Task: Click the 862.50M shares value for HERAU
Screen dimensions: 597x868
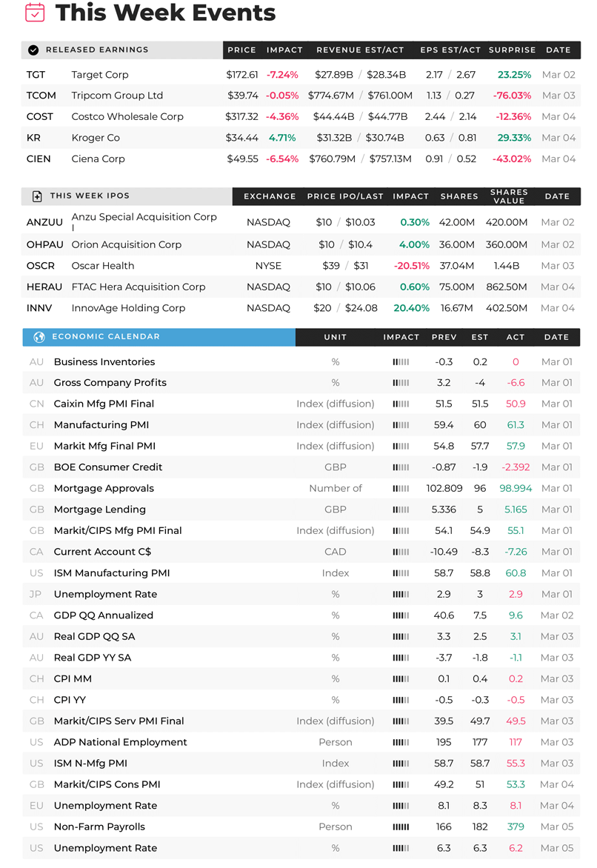Action: click(x=506, y=287)
